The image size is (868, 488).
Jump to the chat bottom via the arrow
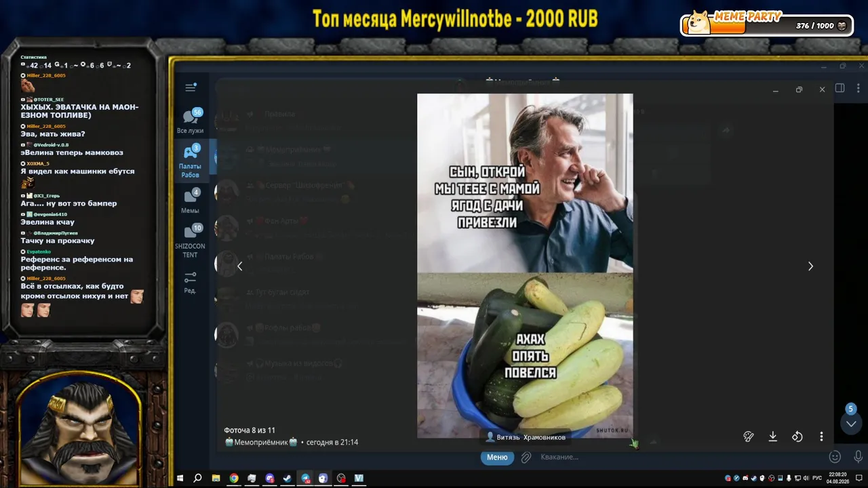851,424
